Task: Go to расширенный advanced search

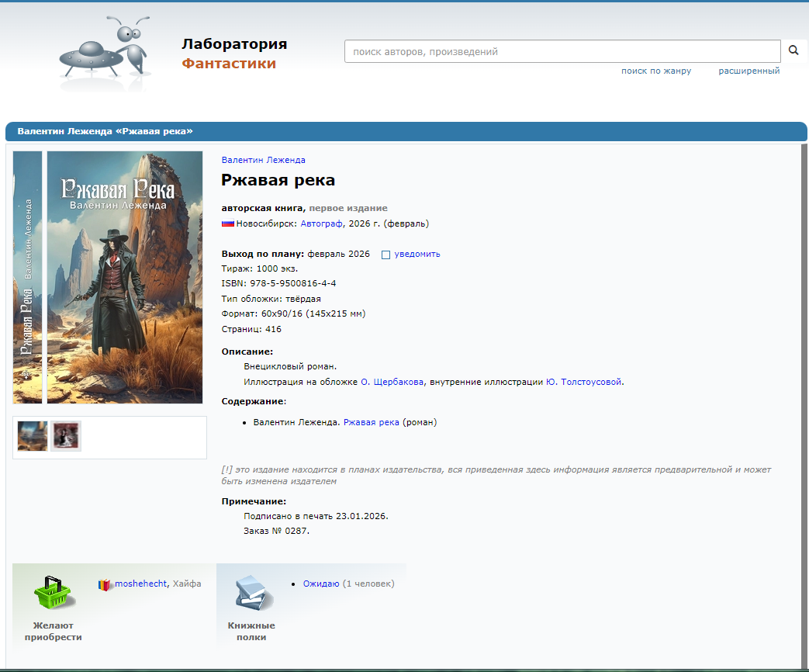Action: click(x=748, y=71)
